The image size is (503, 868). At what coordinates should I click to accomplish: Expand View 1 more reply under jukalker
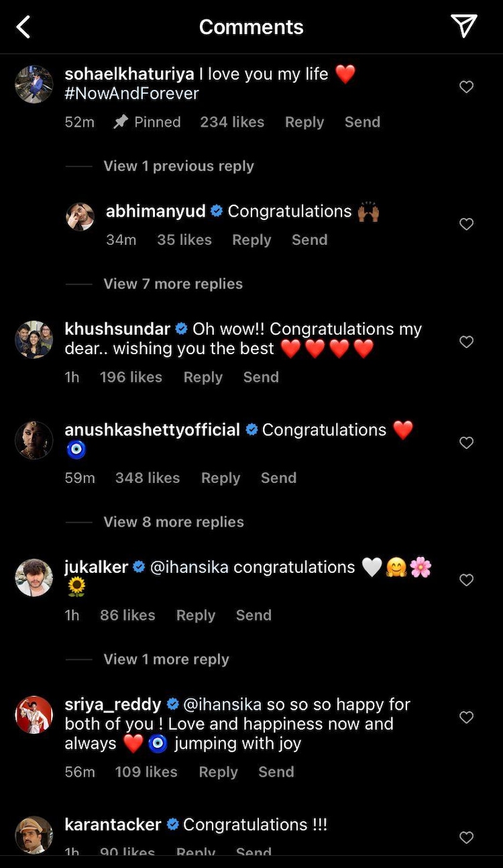166,659
